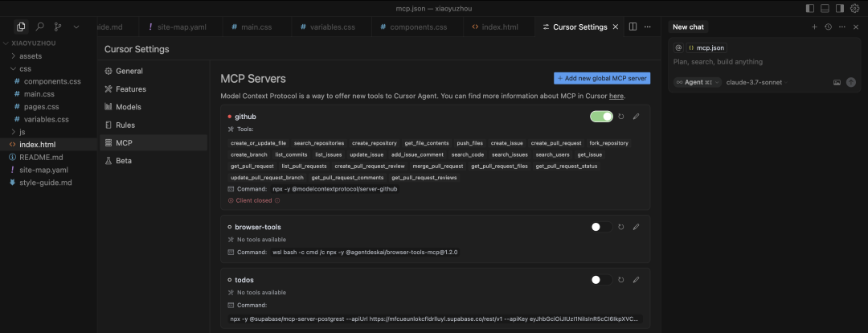Close the chat panel
Viewport: 868px width, 333px height.
pos(856,27)
